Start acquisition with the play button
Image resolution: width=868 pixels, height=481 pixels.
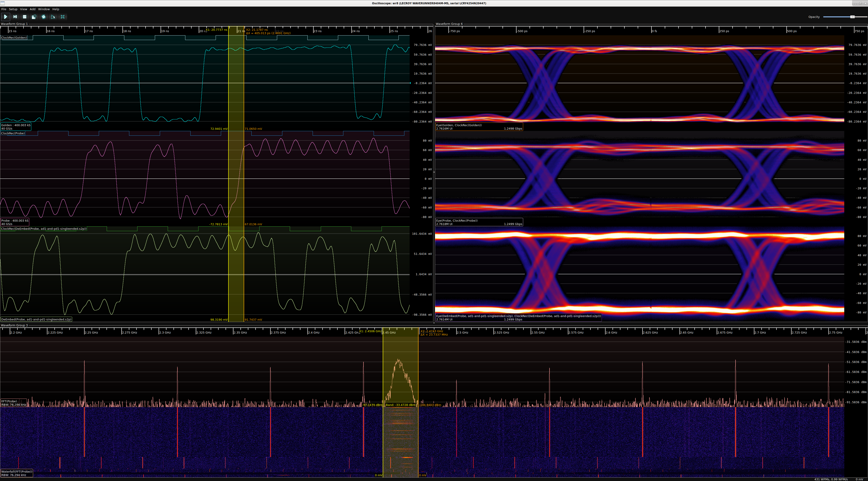pyautogui.click(x=5, y=17)
